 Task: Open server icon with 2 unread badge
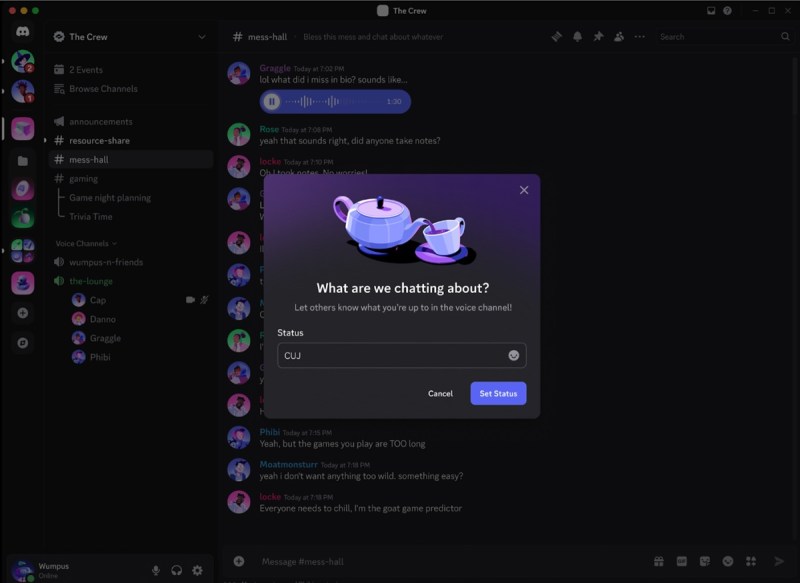coord(23,61)
